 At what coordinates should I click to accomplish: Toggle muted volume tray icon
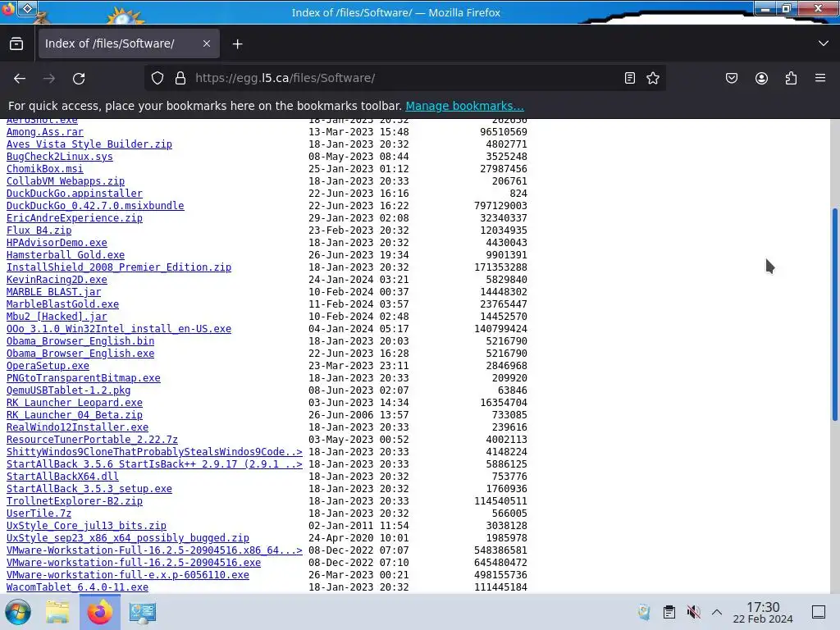pyautogui.click(x=693, y=612)
